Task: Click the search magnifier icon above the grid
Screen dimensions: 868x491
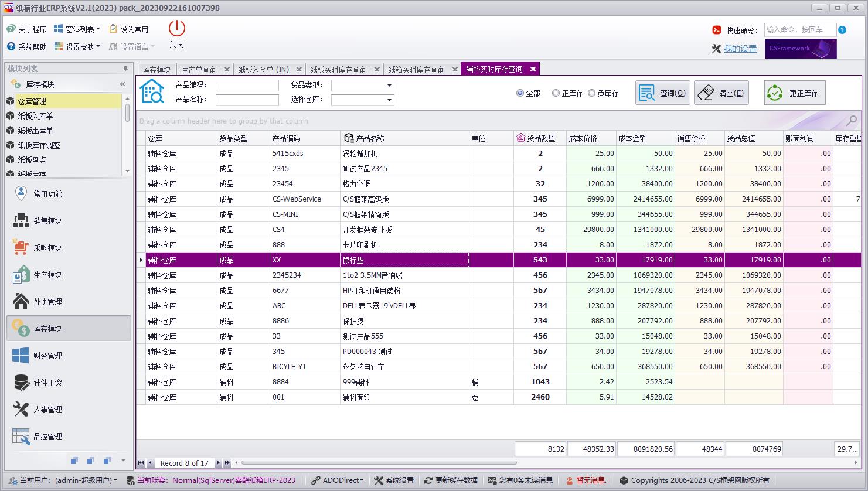Action: 851,121
